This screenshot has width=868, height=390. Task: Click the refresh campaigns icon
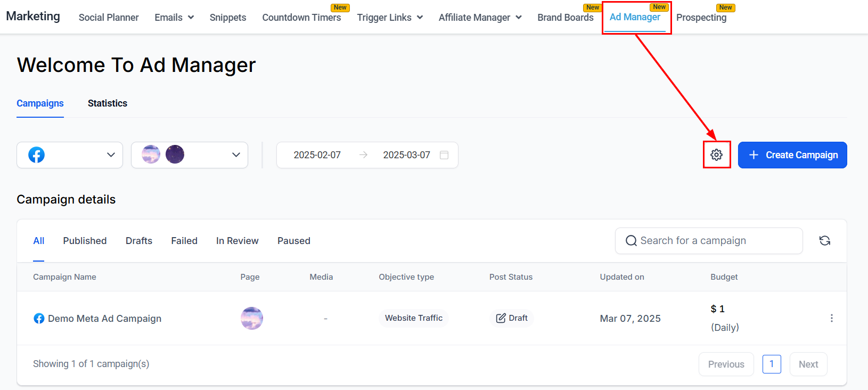pyautogui.click(x=825, y=241)
